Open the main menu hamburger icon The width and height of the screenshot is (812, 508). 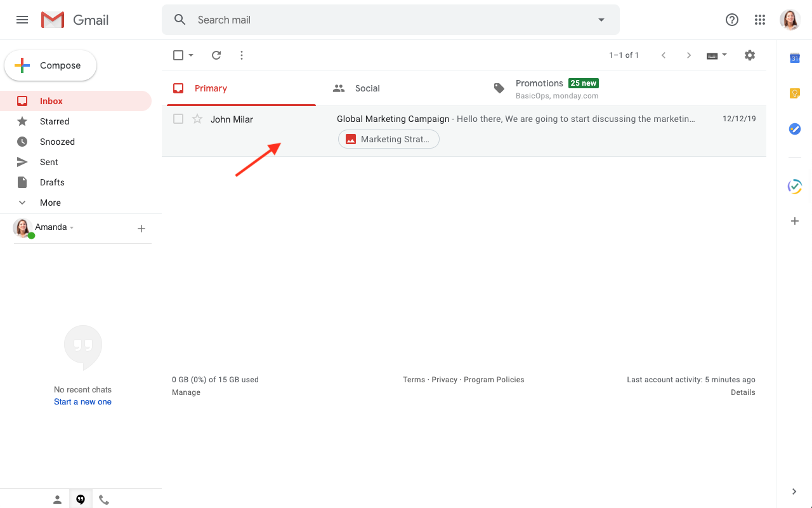tap(22, 20)
